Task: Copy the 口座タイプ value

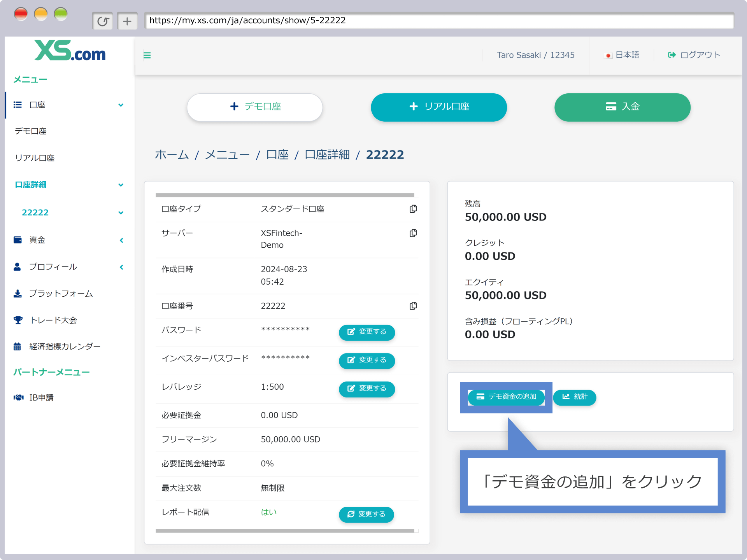Action: [x=413, y=209]
